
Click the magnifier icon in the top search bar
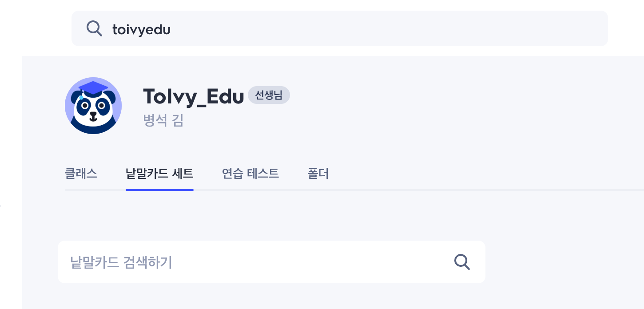[94, 28]
